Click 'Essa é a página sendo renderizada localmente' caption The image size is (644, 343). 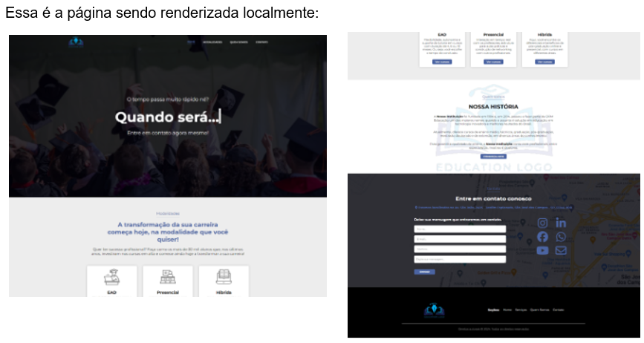pos(162,13)
